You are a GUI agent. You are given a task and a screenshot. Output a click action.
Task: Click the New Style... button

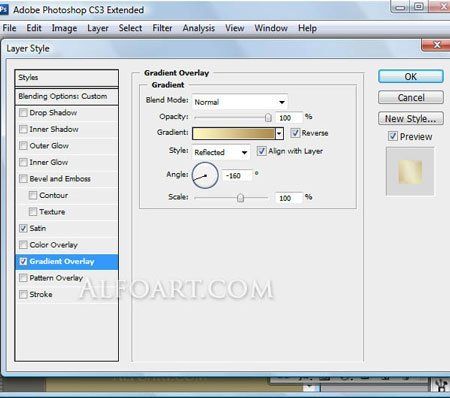[x=411, y=119]
